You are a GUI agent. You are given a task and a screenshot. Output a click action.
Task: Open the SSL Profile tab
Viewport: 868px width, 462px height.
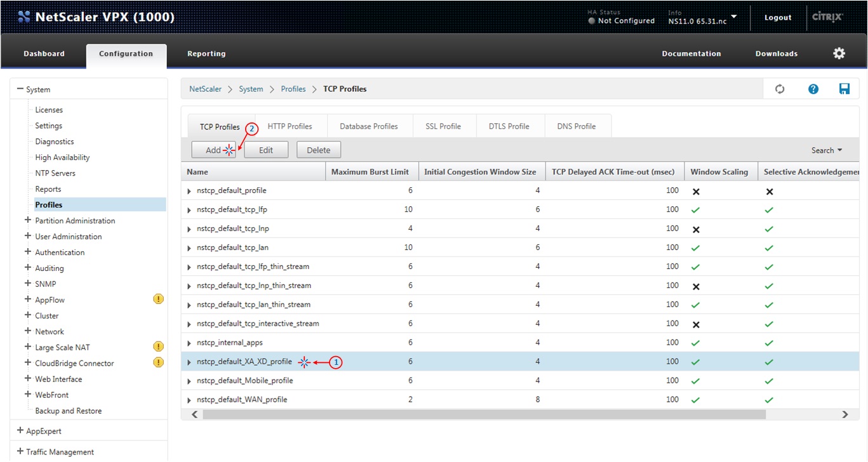click(443, 126)
